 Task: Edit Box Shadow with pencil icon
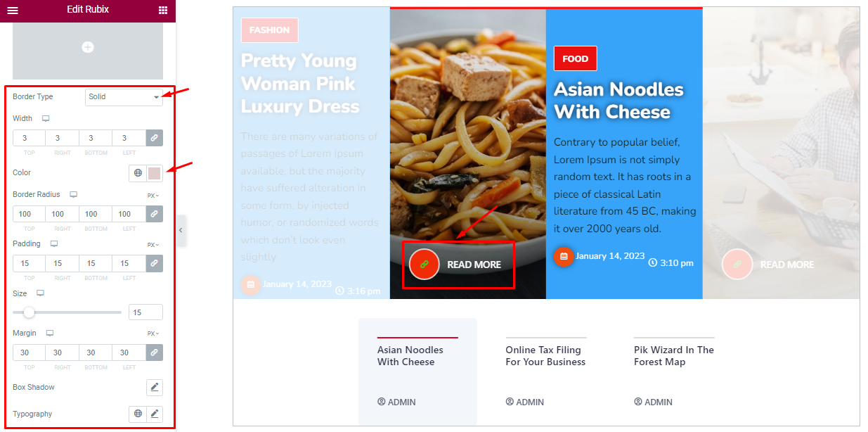point(155,388)
